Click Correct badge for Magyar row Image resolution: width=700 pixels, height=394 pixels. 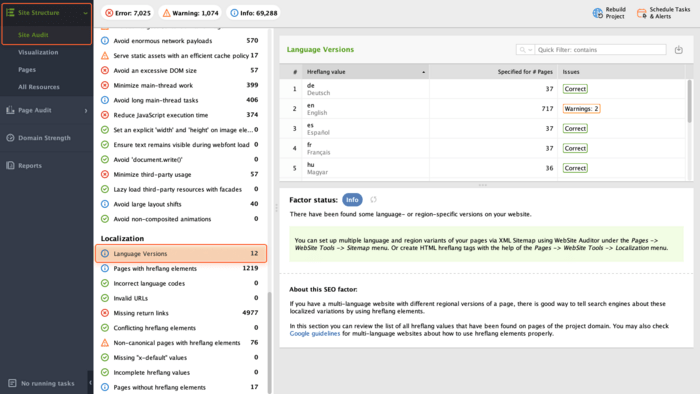pyautogui.click(x=575, y=168)
